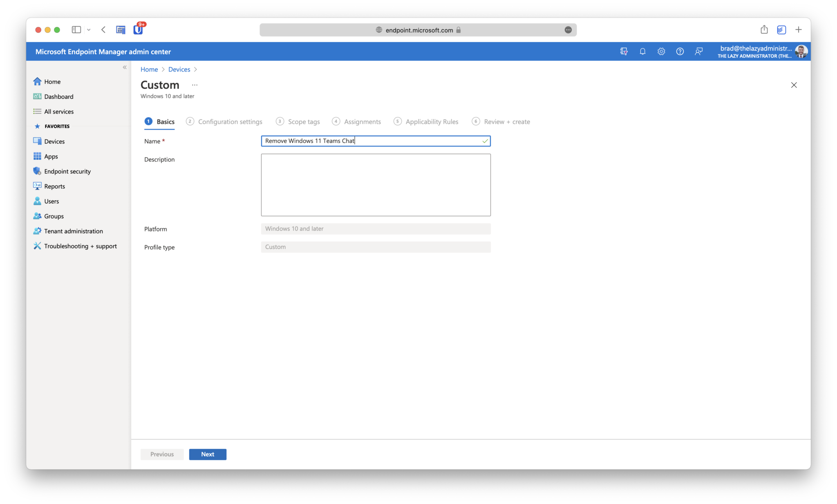Click the Previous button

point(162,454)
